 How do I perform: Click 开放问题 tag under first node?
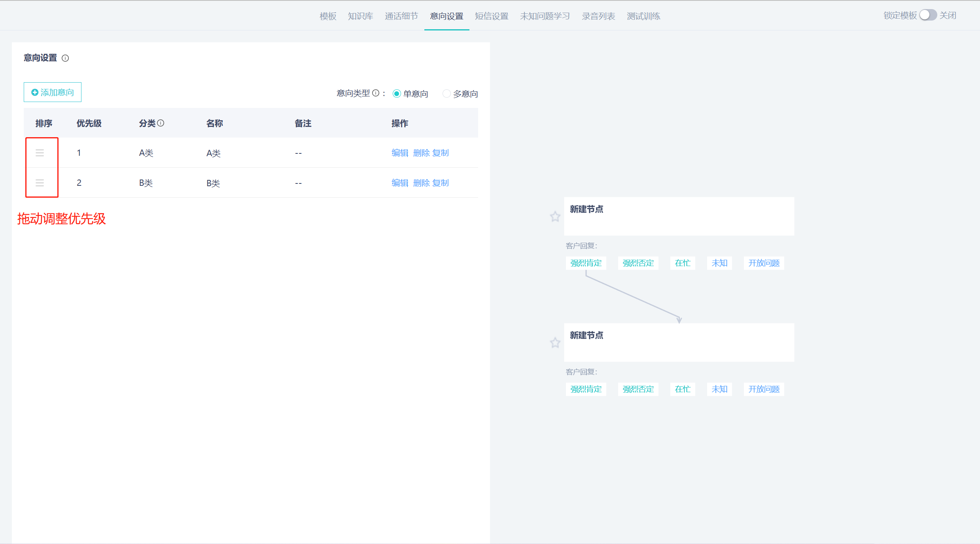coord(764,263)
